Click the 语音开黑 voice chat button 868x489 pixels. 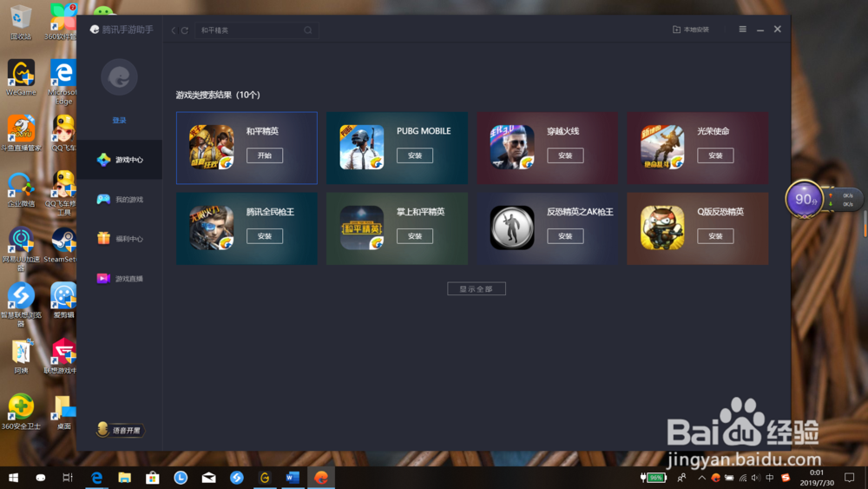pyautogui.click(x=120, y=430)
